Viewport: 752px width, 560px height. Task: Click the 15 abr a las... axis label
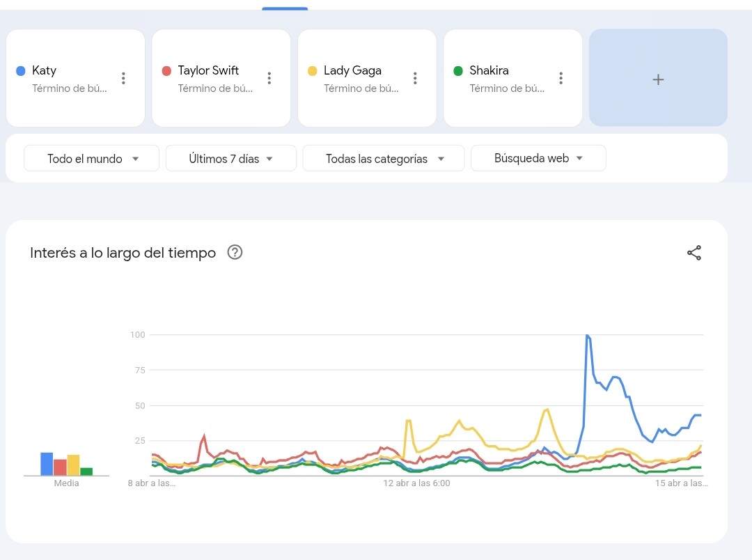coord(682,483)
